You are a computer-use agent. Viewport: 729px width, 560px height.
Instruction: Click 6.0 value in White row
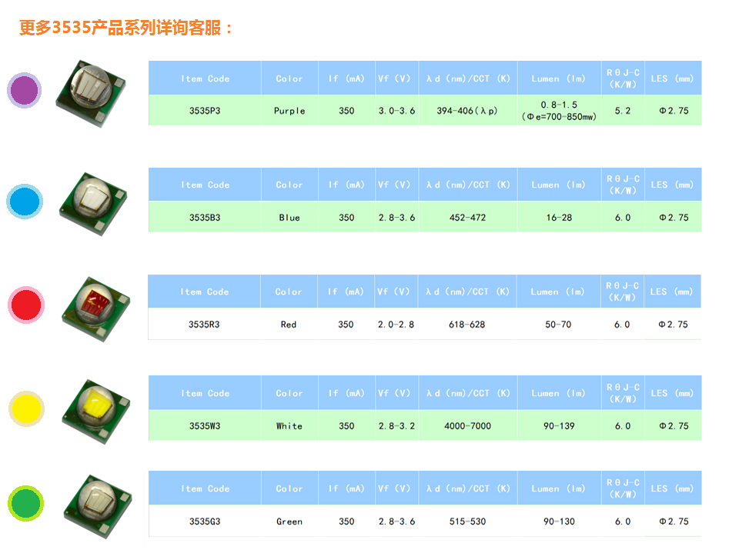point(623,425)
